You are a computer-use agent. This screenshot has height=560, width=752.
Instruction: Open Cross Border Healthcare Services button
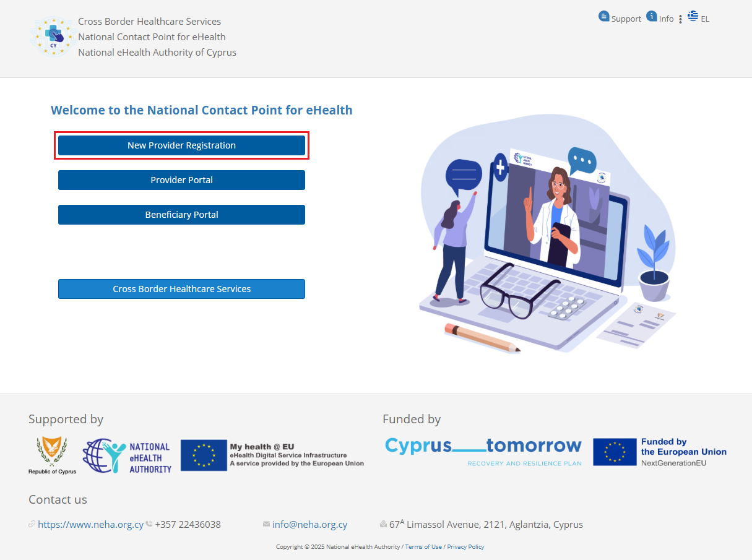181,289
